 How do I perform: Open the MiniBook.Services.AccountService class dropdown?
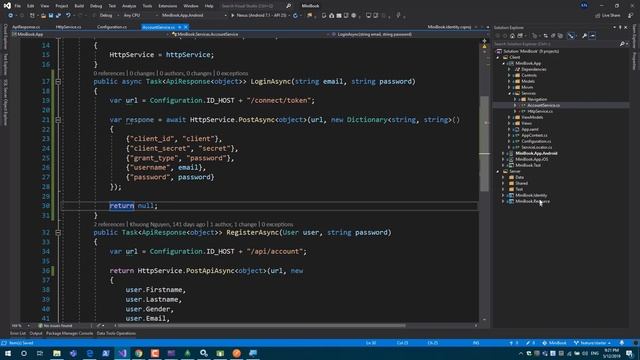[x=249, y=34]
